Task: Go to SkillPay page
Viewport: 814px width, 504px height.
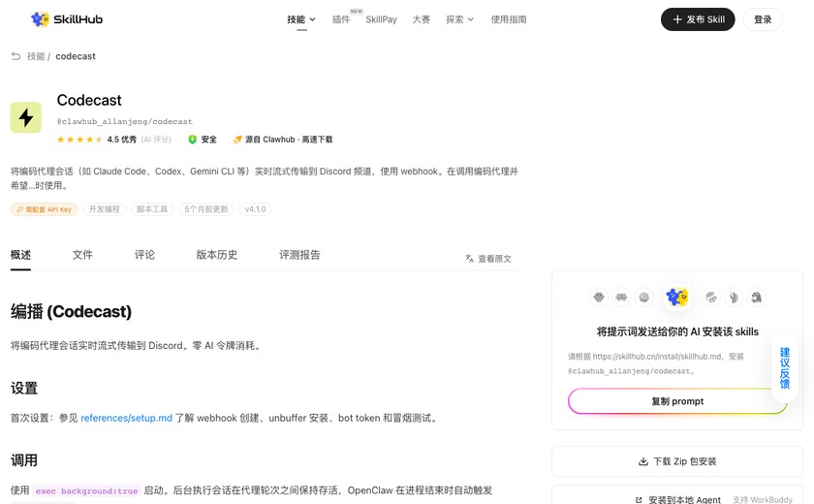Action: tap(381, 19)
